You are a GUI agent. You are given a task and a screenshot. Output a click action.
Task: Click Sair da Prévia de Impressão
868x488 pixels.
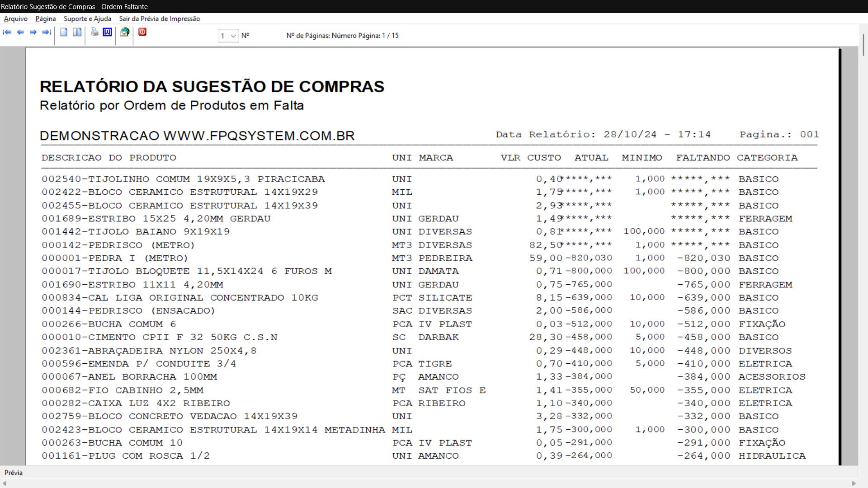(160, 19)
